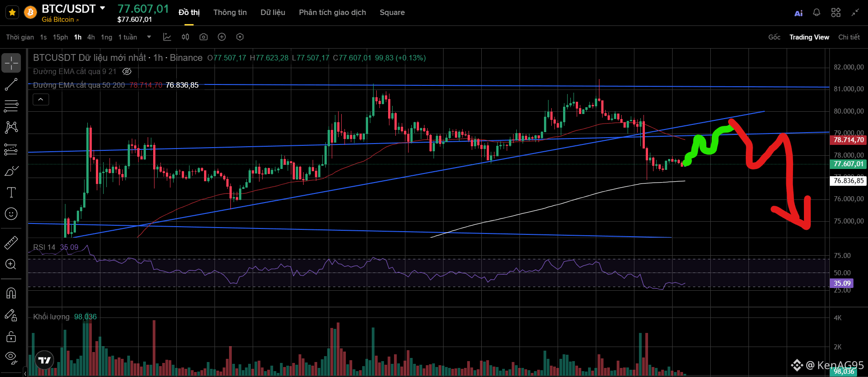Viewport: 868px width, 377px height.
Task: Toggle the magnet snap mode
Action: (11, 293)
